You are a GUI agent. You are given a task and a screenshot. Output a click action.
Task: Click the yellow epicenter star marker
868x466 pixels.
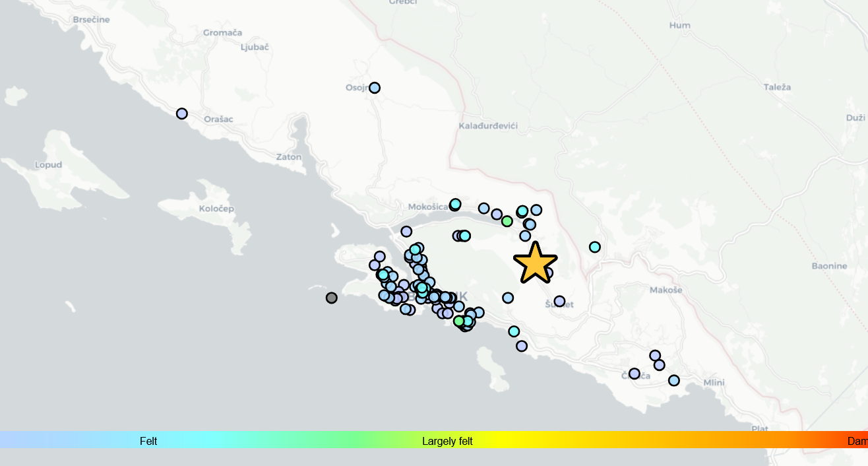(535, 263)
